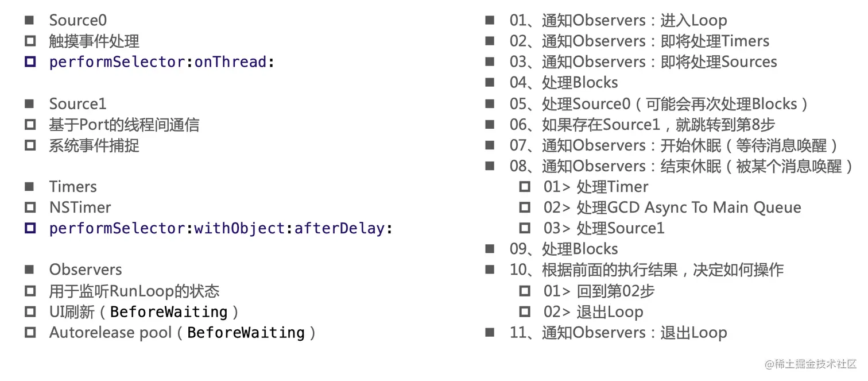Click the filled bullet next to Source1

(30, 104)
